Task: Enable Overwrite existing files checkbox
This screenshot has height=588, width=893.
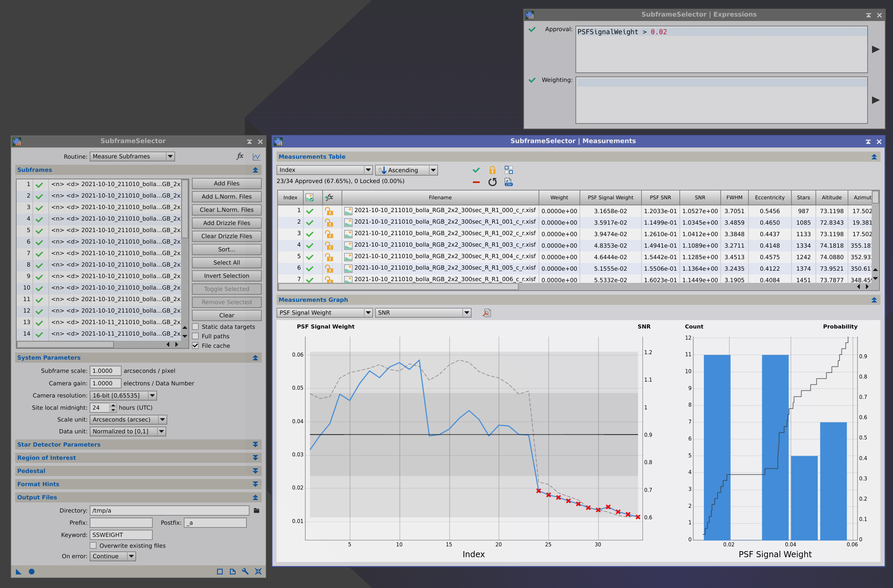Action: (x=93, y=545)
